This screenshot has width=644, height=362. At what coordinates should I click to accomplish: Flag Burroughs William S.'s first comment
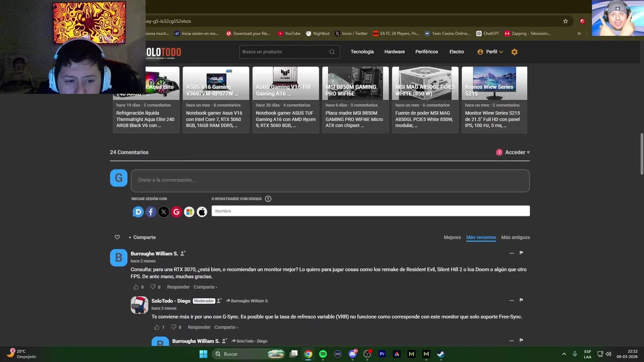(x=521, y=253)
